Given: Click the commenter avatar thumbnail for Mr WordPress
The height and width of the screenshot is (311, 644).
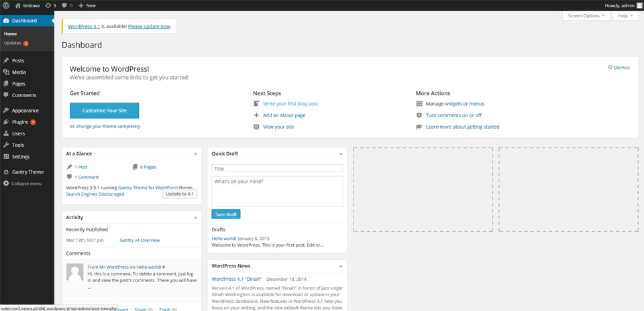Looking at the screenshot, I should [x=74, y=272].
